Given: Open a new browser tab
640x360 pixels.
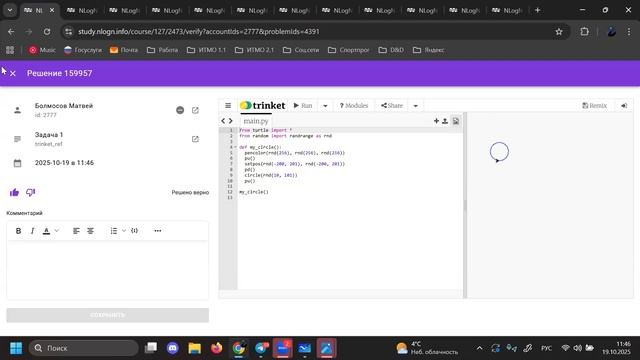Looking at the screenshot, I should click(x=538, y=10).
